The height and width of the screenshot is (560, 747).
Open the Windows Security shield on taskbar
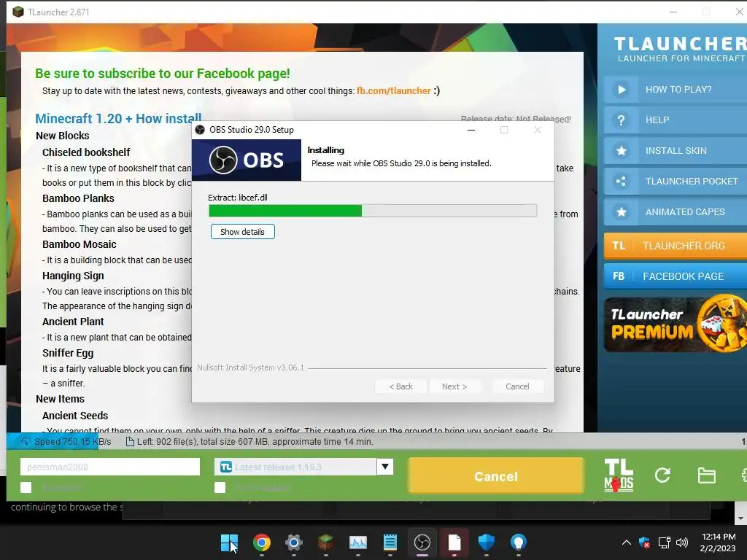point(487,542)
